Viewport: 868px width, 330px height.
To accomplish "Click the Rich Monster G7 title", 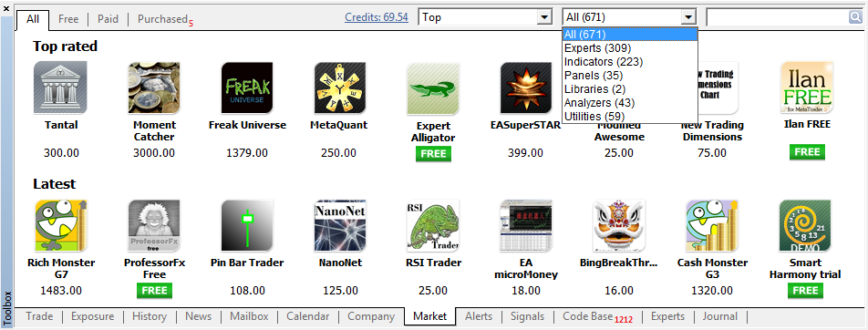I will coord(61,268).
